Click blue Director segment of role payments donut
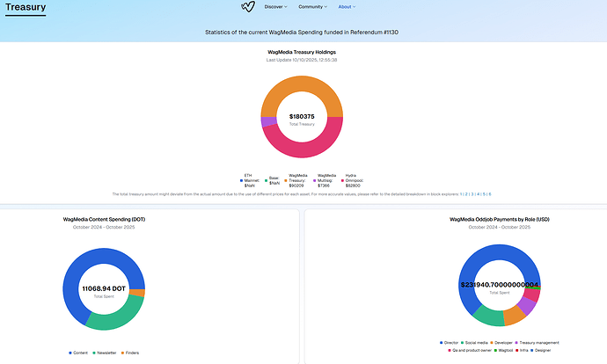607x364 pixels. point(476,259)
